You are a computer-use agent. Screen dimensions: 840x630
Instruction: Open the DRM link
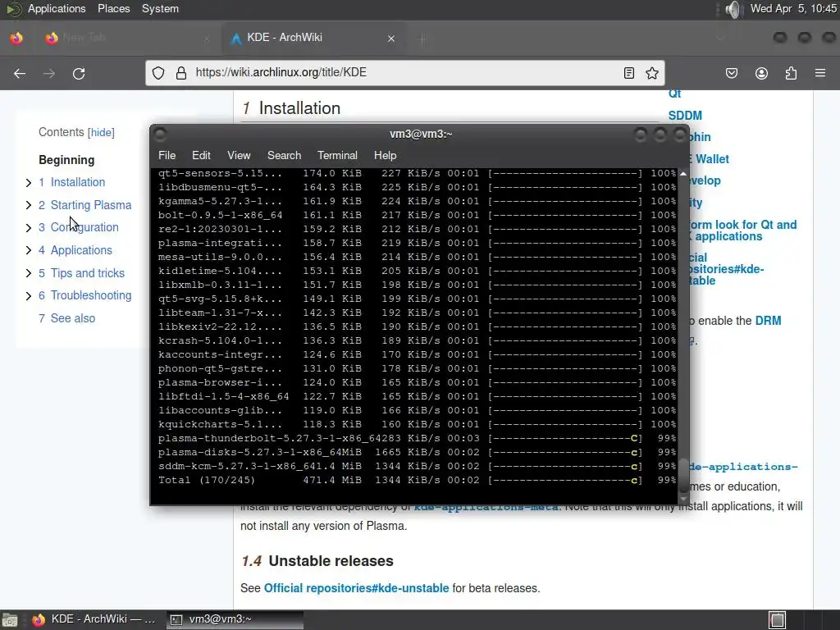pos(768,321)
